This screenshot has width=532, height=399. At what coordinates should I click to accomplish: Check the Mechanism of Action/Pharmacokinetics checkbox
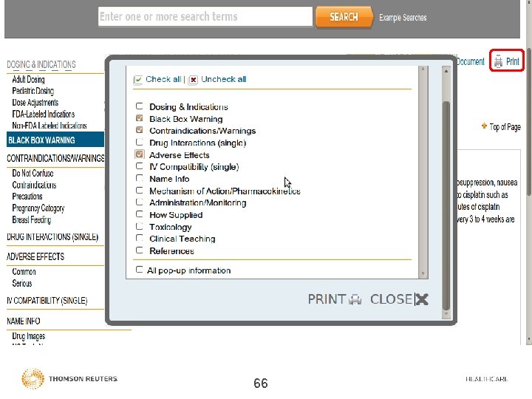coord(139,191)
